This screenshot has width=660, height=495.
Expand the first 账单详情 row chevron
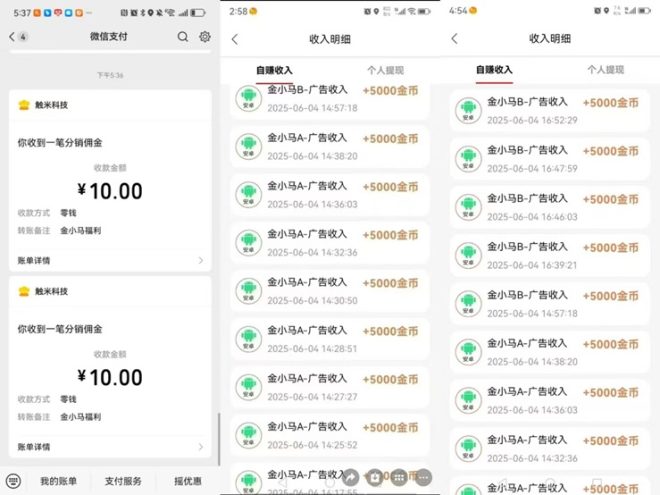coord(200,260)
